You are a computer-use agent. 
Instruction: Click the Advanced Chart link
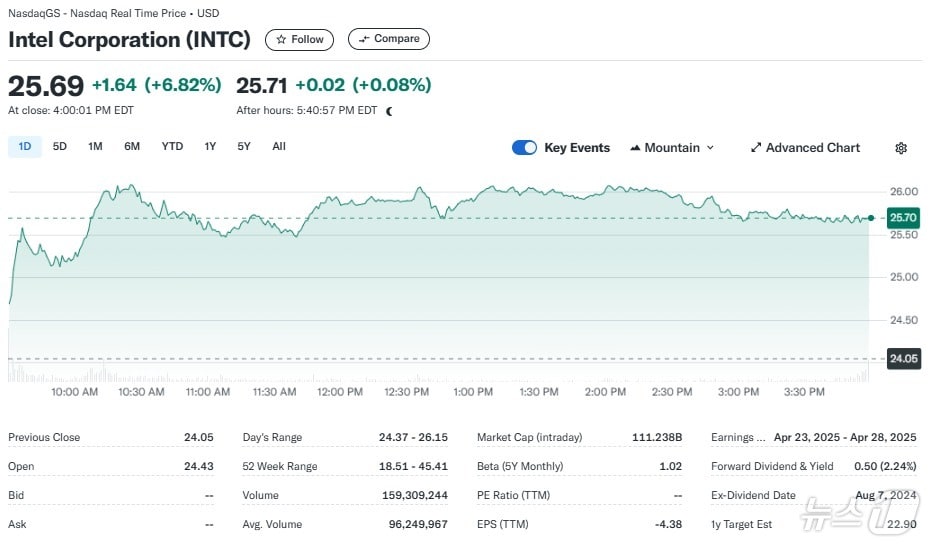[x=812, y=148]
